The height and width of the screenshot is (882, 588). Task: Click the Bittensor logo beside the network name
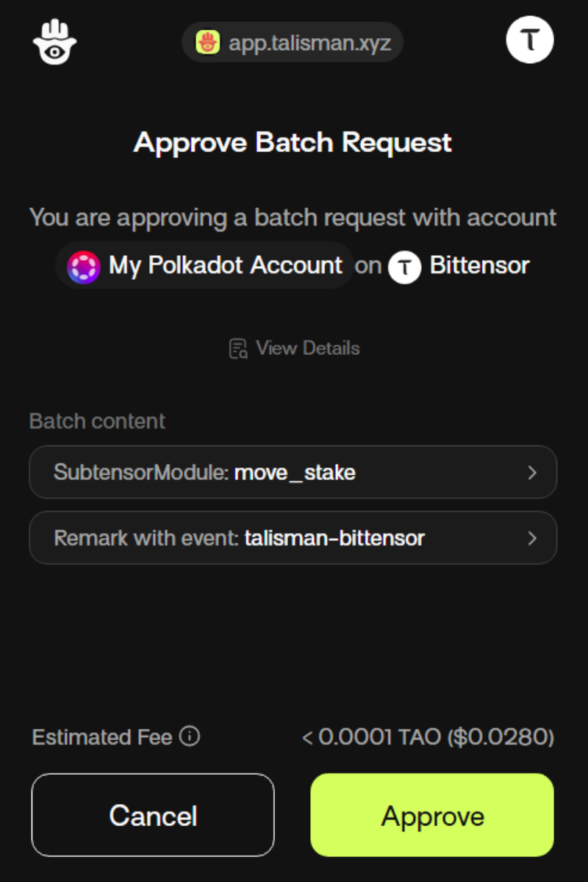404,266
